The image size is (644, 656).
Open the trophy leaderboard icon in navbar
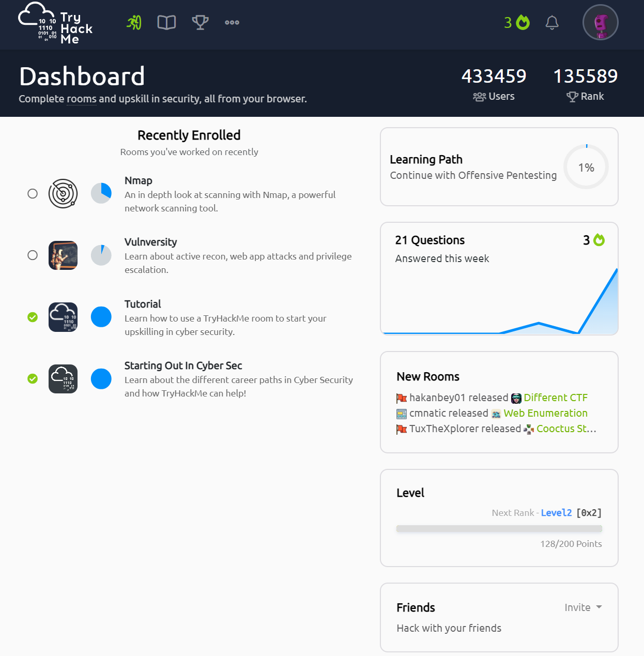click(200, 22)
